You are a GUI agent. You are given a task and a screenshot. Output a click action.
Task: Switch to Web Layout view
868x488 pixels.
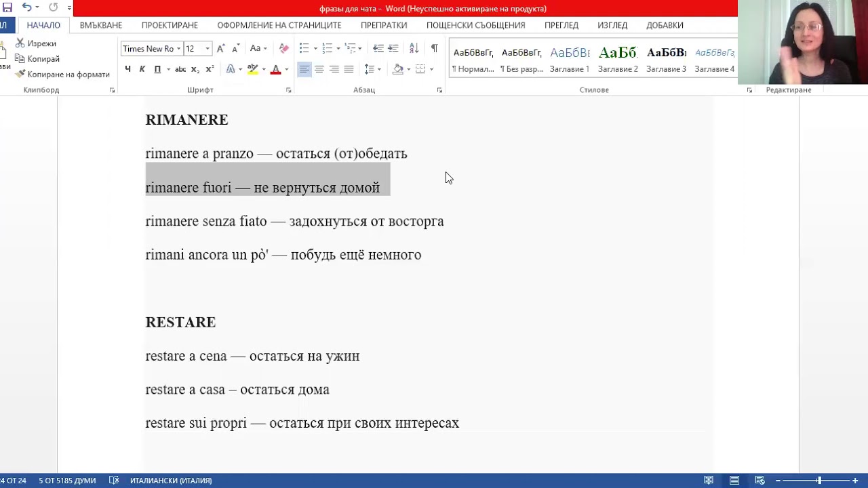pyautogui.click(x=760, y=481)
